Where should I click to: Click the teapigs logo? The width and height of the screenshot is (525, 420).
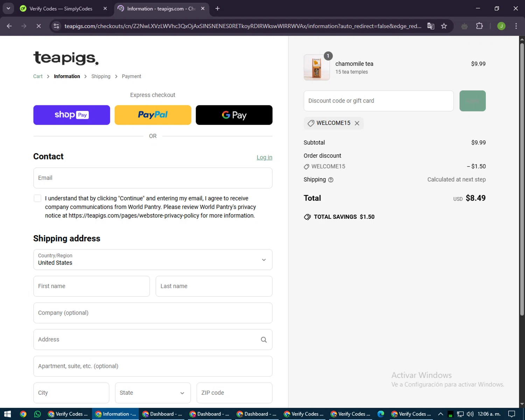pyautogui.click(x=66, y=58)
